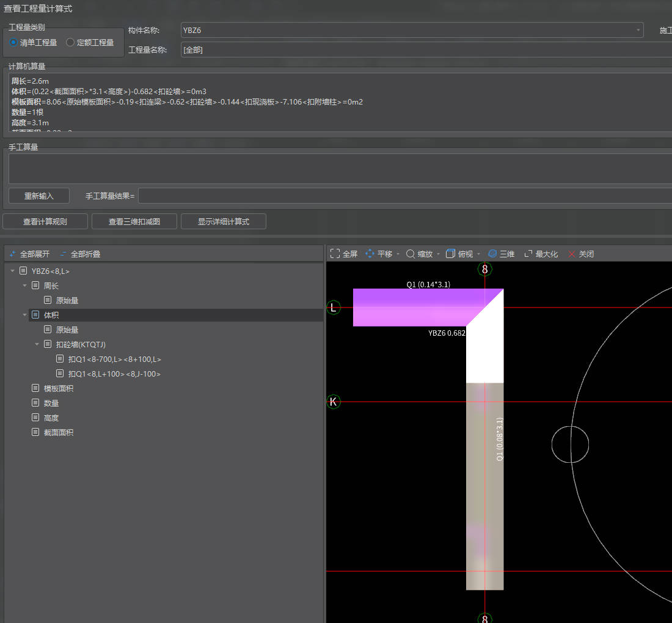
Task: Click the 周长=2.6m line
Action: [x=30, y=81]
